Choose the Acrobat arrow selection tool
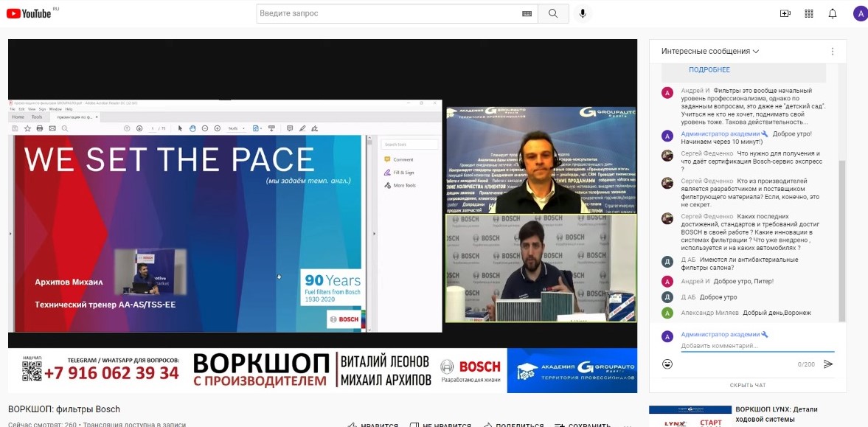Image resolution: width=868 pixels, height=427 pixels. [180, 128]
